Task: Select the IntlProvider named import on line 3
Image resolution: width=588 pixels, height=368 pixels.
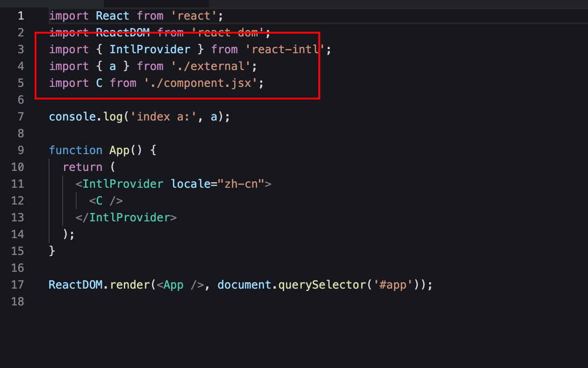Action: click(150, 49)
